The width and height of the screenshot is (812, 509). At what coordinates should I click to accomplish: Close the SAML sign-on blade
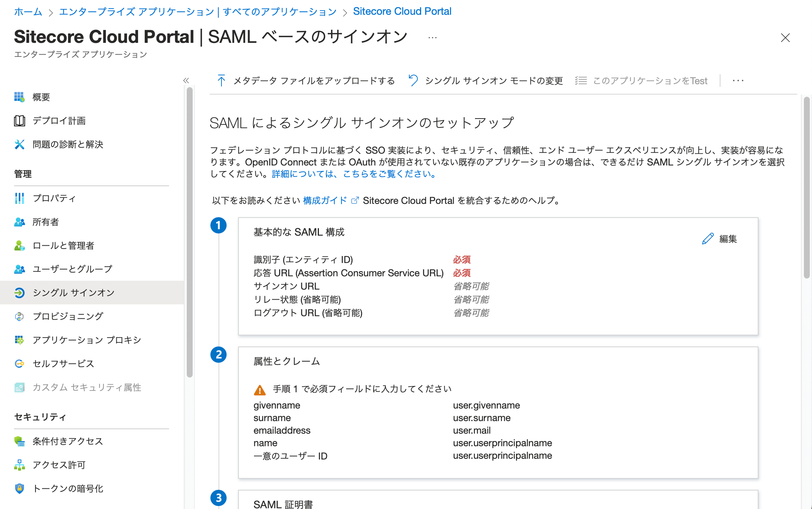click(785, 38)
